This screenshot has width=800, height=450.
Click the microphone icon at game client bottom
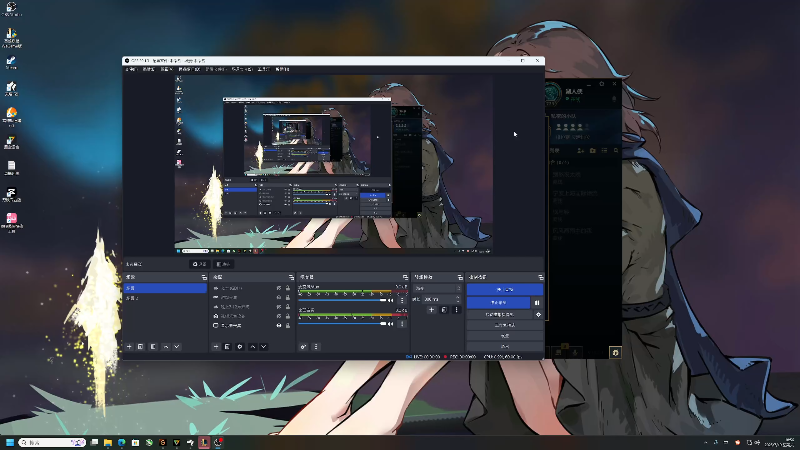[x=575, y=352]
